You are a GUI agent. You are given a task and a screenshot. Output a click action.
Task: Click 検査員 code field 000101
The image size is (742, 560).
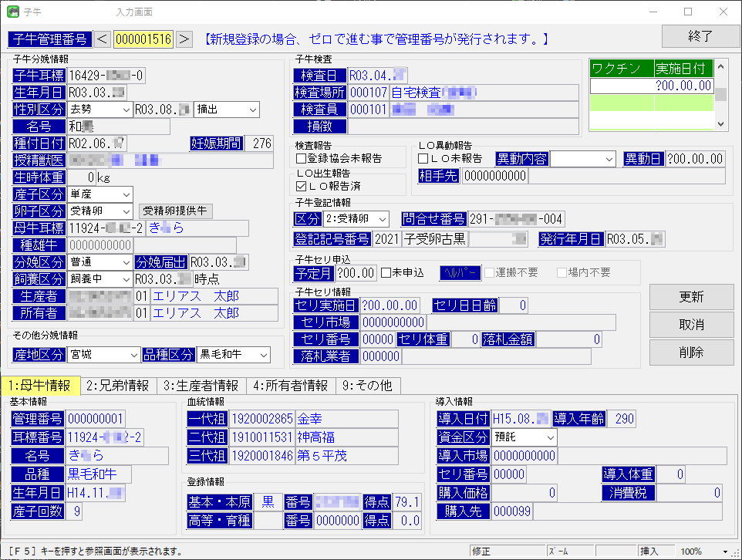[x=369, y=110]
